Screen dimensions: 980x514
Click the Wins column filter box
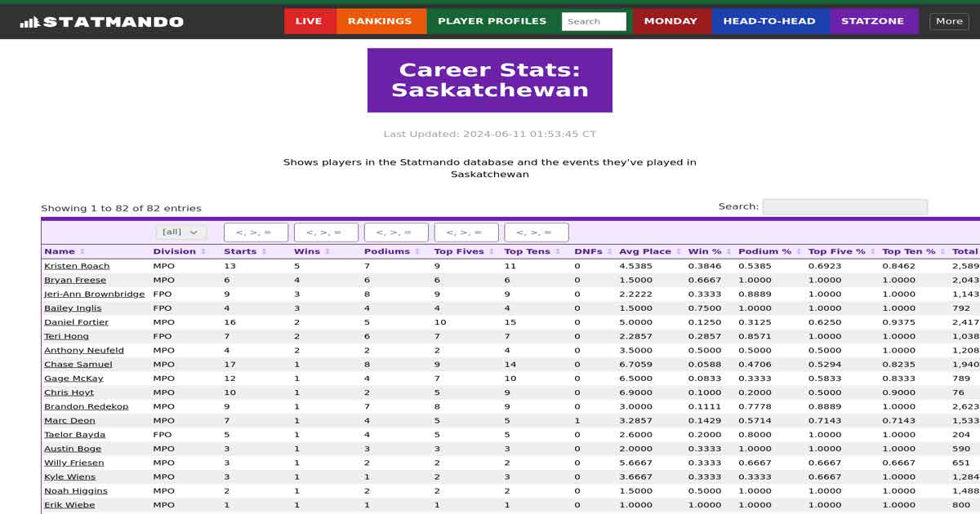[325, 232]
